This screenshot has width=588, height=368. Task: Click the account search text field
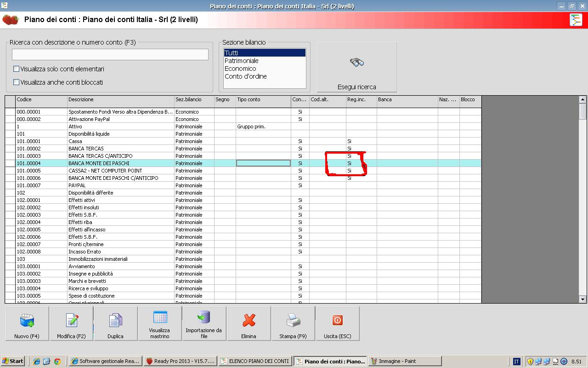tap(110, 54)
